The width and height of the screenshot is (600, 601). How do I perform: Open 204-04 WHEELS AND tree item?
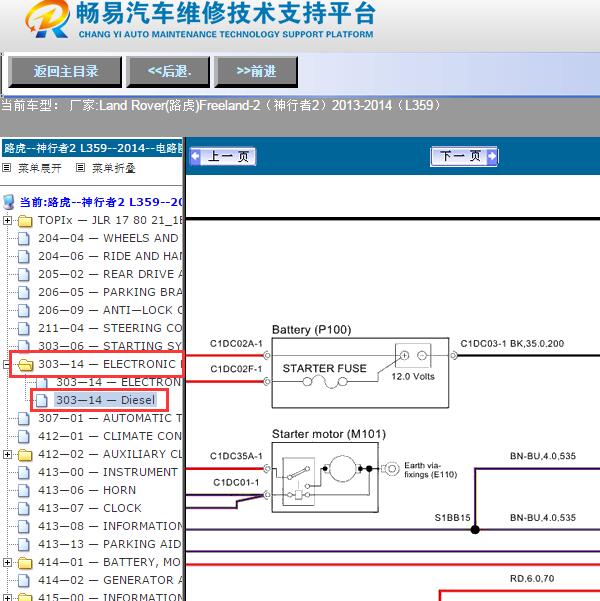click(108, 238)
